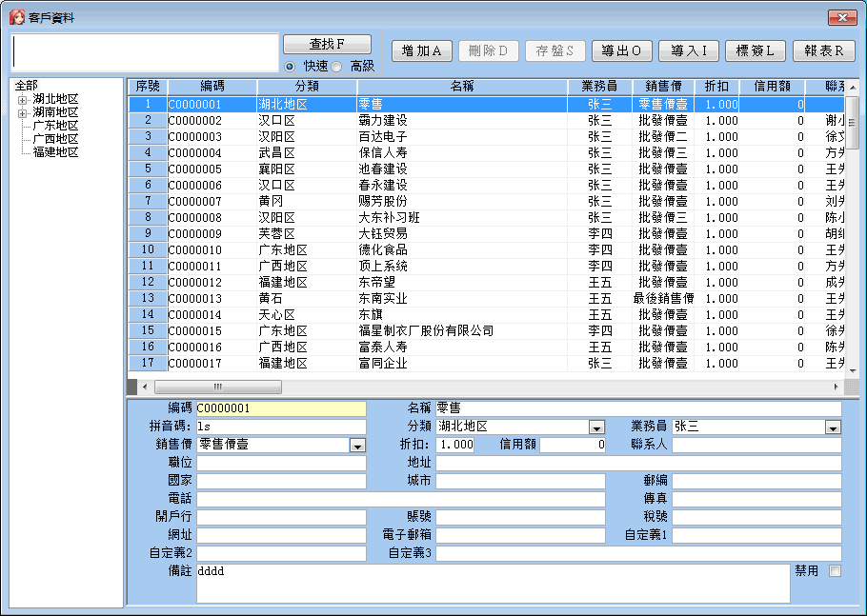This screenshot has height=616, width=867.
Task: Click the 導出O export button
Action: pyautogui.click(x=621, y=51)
